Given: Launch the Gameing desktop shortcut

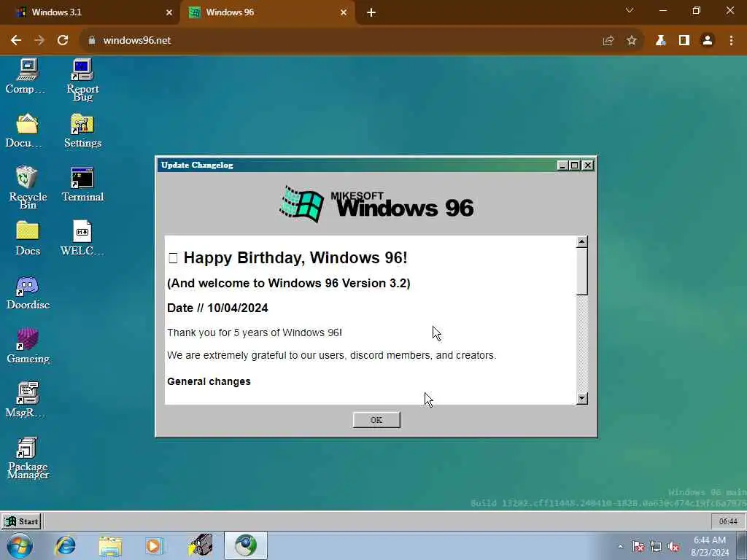Looking at the screenshot, I should (x=28, y=346).
